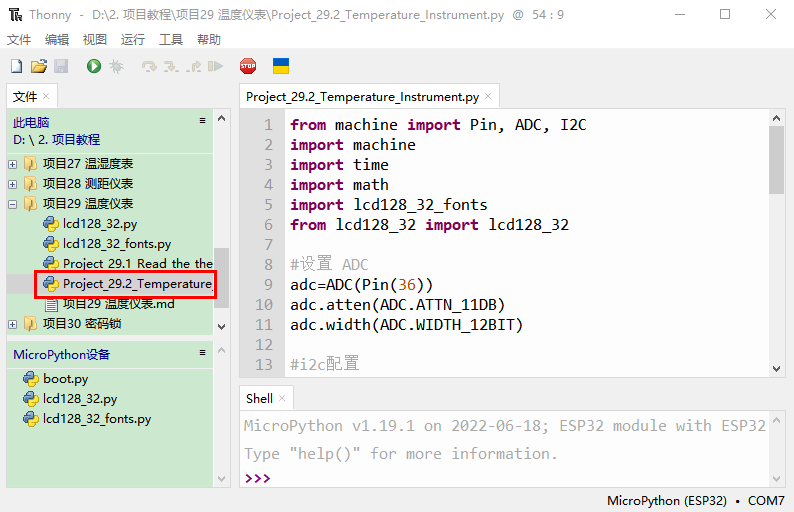Run current script with green play button
The width and height of the screenshot is (794, 512).
click(x=94, y=66)
